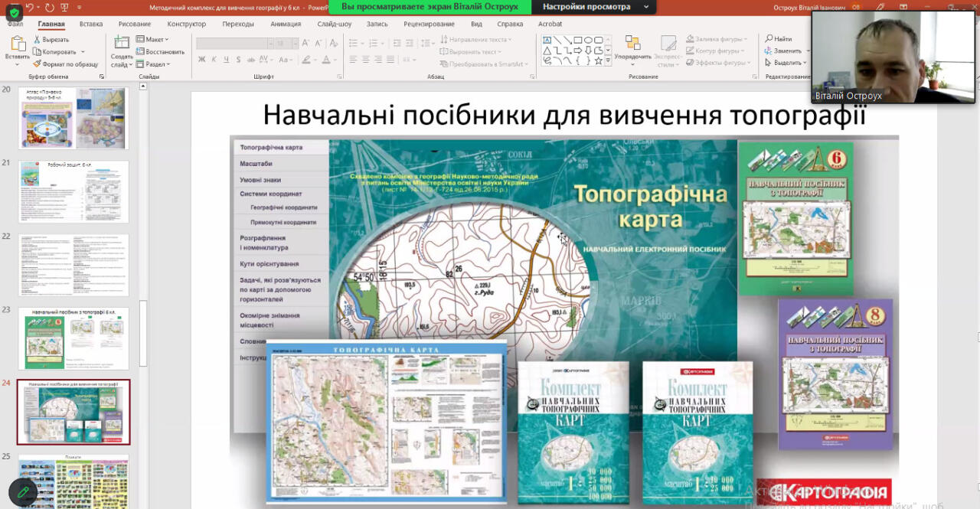Decrease font size with the small A icon
The width and height of the screenshot is (980, 509).
click(x=318, y=44)
